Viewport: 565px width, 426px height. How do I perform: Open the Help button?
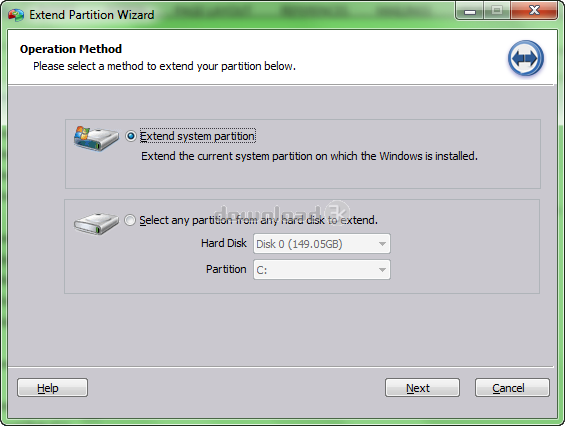pos(52,387)
